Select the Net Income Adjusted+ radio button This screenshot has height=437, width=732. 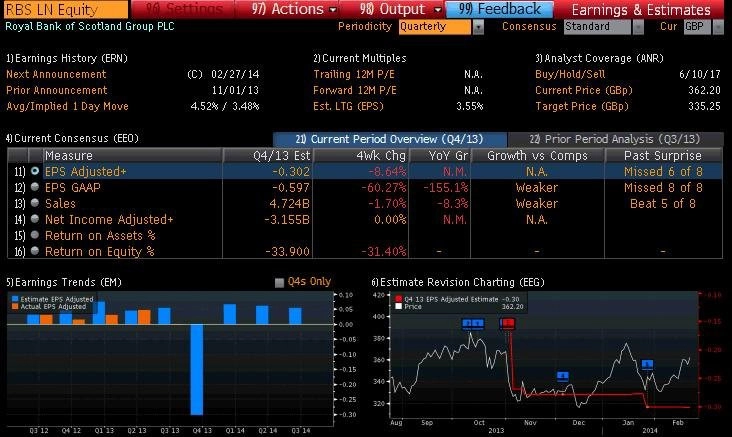click(x=35, y=219)
